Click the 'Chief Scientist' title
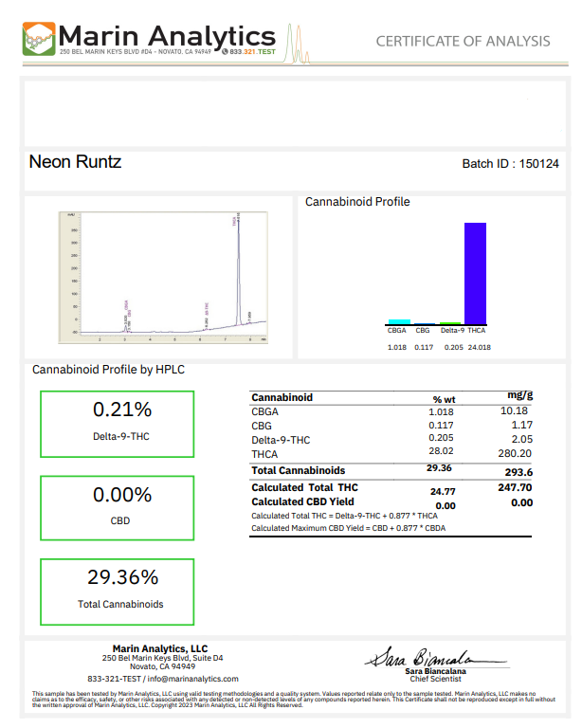 (435, 679)
